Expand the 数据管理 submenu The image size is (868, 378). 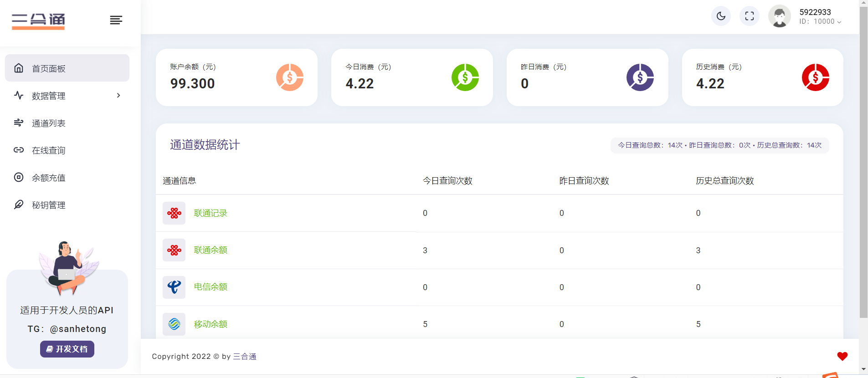(x=67, y=96)
